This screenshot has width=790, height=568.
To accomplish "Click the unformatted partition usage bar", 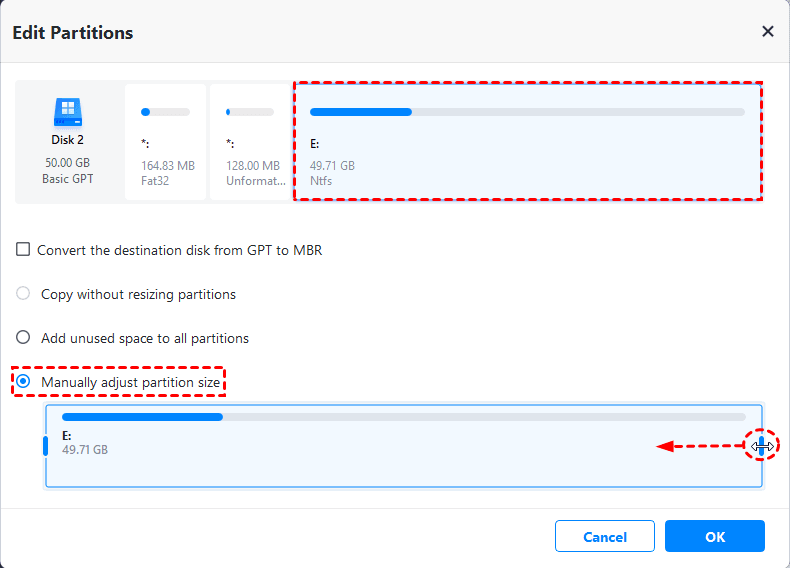I will pyautogui.click(x=250, y=112).
